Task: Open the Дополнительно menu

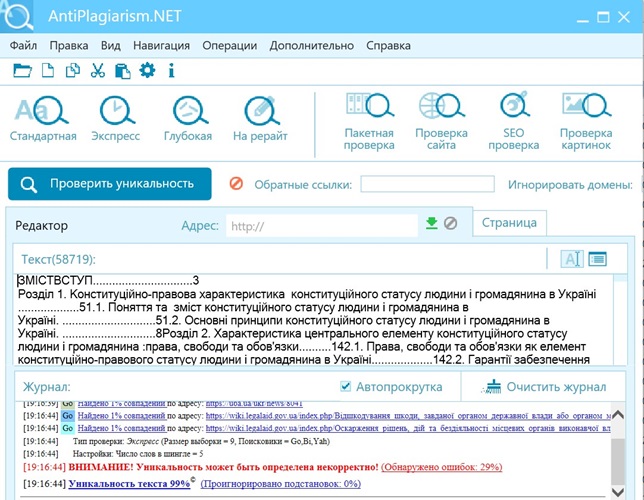Action: tap(312, 46)
